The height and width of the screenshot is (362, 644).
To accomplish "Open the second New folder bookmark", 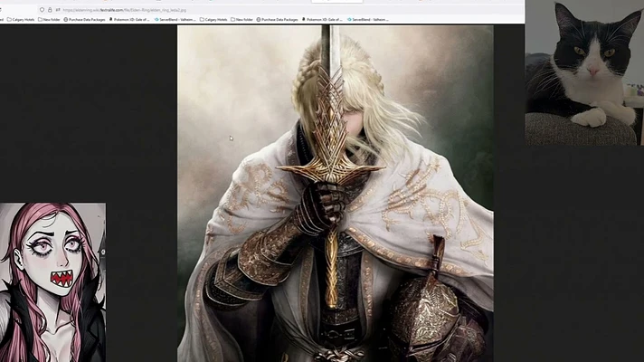I will point(241,19).
